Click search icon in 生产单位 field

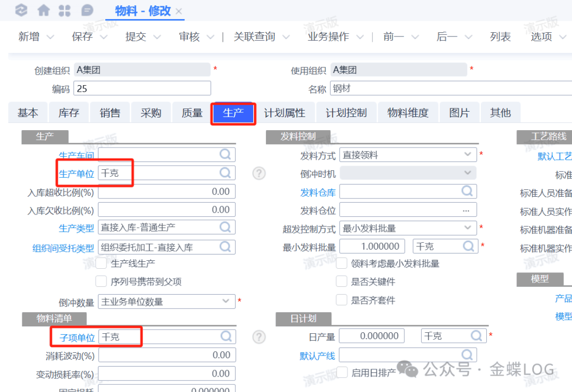[225, 172]
